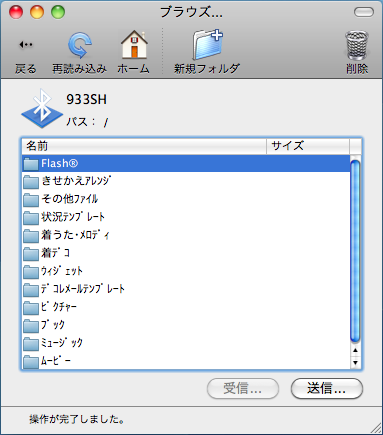Select the その他ファイル folder

[x=186, y=199]
